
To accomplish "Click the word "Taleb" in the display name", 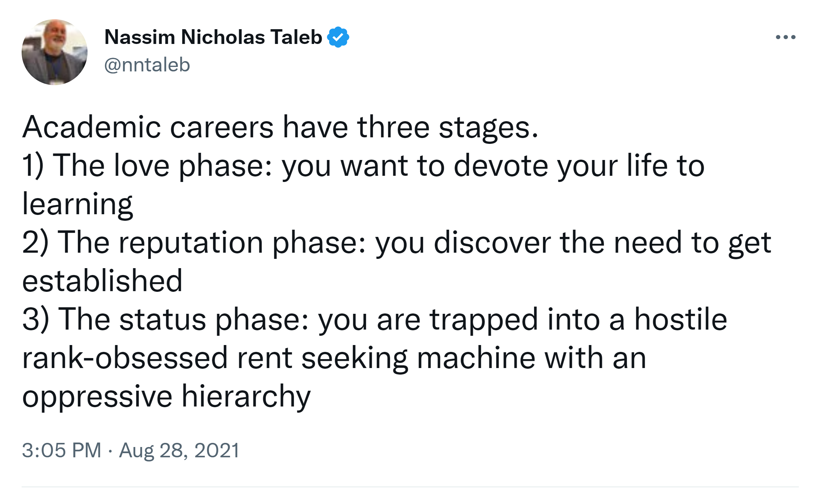I will [x=296, y=37].
